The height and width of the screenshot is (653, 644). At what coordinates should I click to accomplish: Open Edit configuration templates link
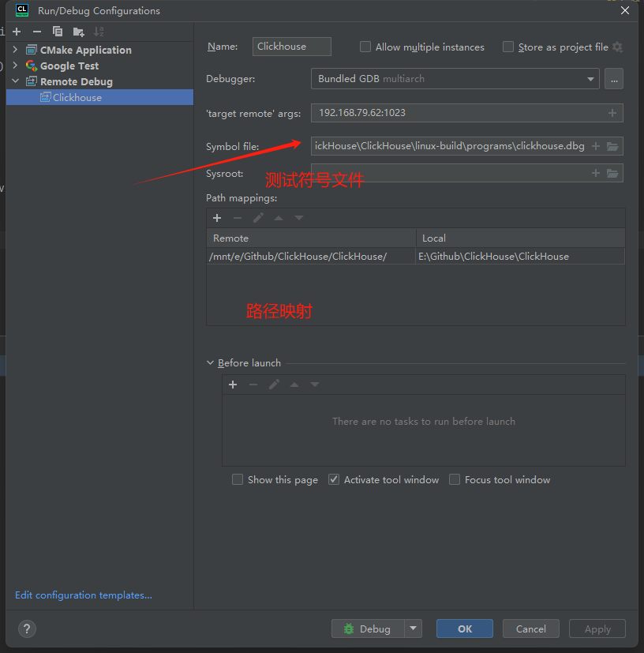(84, 595)
